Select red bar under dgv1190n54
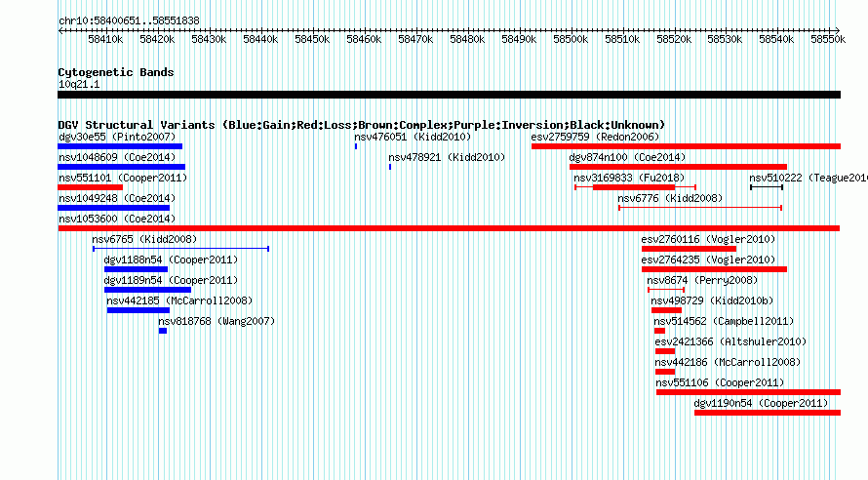This screenshot has height=480, width=868. (768, 413)
